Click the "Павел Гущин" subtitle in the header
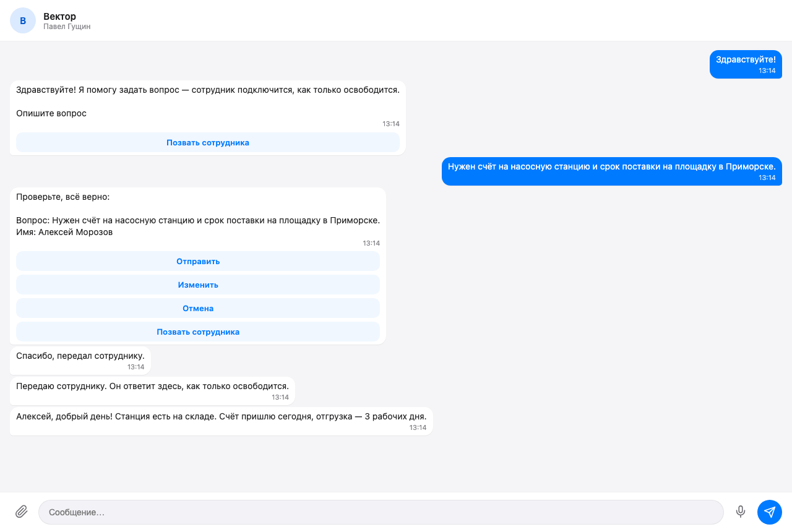The height and width of the screenshot is (532, 792). (x=67, y=27)
